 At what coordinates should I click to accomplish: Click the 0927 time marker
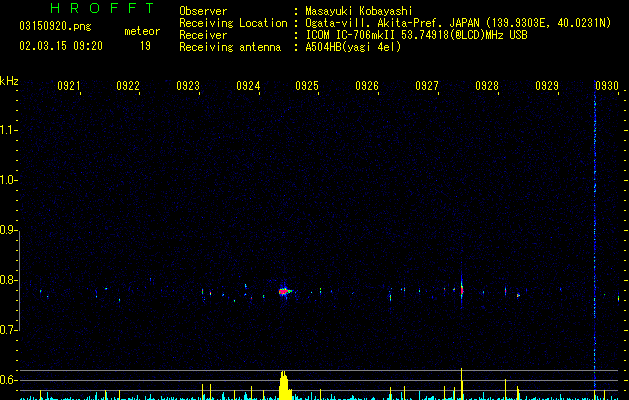[426, 86]
